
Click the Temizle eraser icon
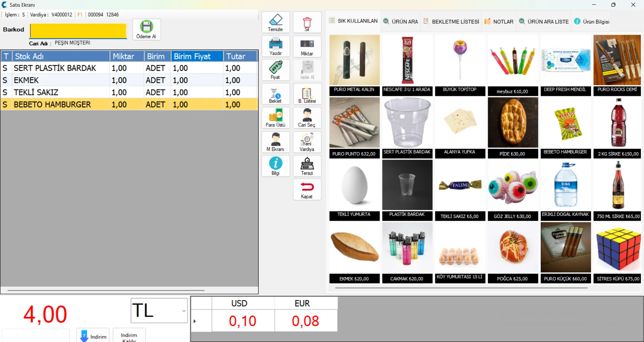point(275,22)
